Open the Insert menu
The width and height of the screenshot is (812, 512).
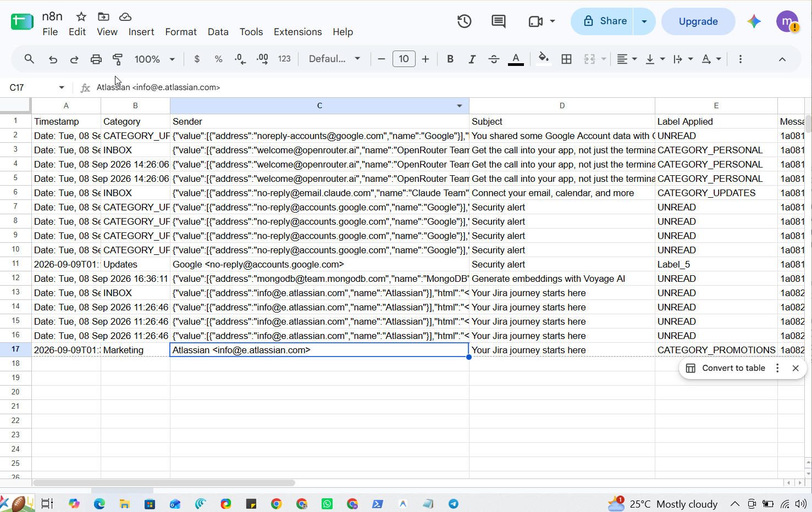141,32
